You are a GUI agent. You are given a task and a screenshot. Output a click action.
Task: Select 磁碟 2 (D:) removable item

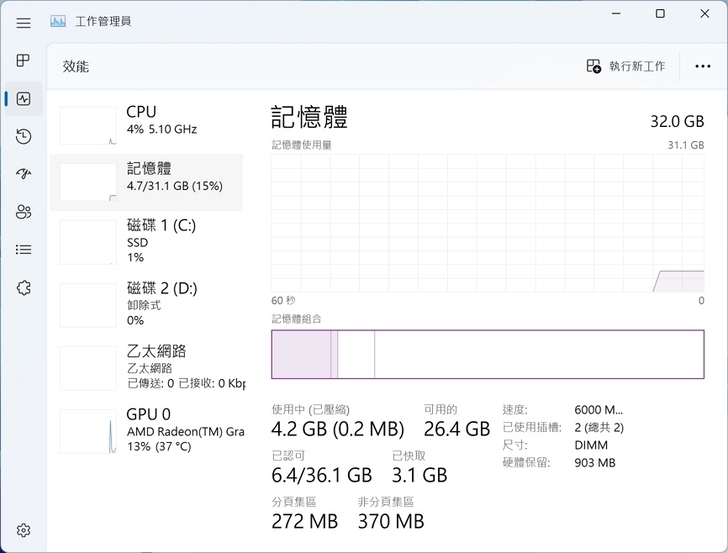pyautogui.click(x=146, y=303)
